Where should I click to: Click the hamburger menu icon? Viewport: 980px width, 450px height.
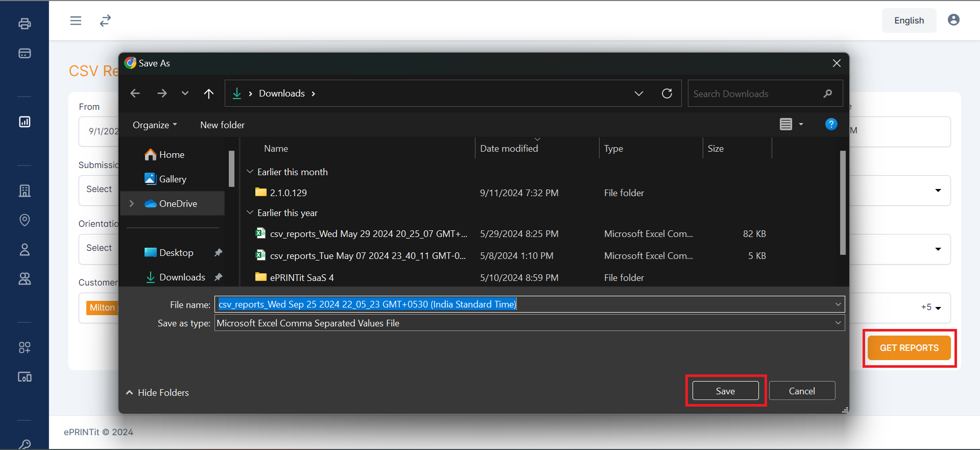tap(76, 20)
